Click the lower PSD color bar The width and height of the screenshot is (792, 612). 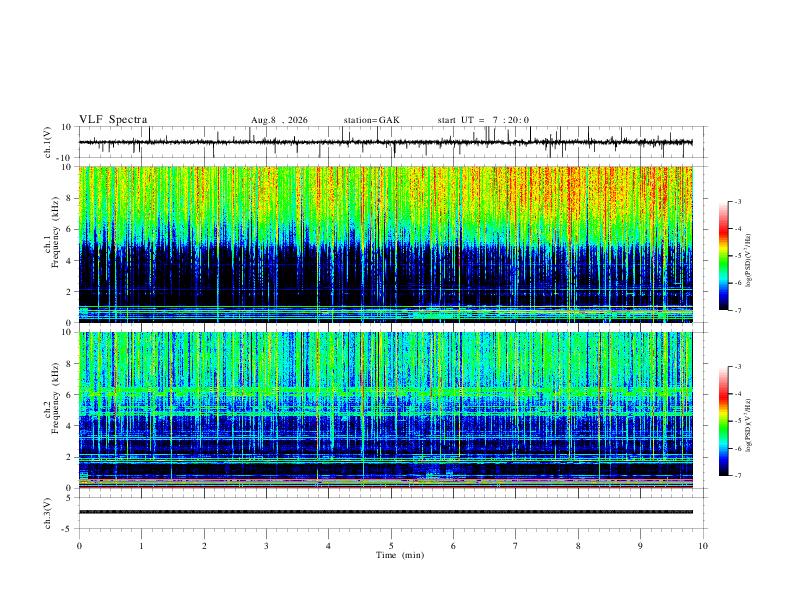pyautogui.click(x=723, y=421)
